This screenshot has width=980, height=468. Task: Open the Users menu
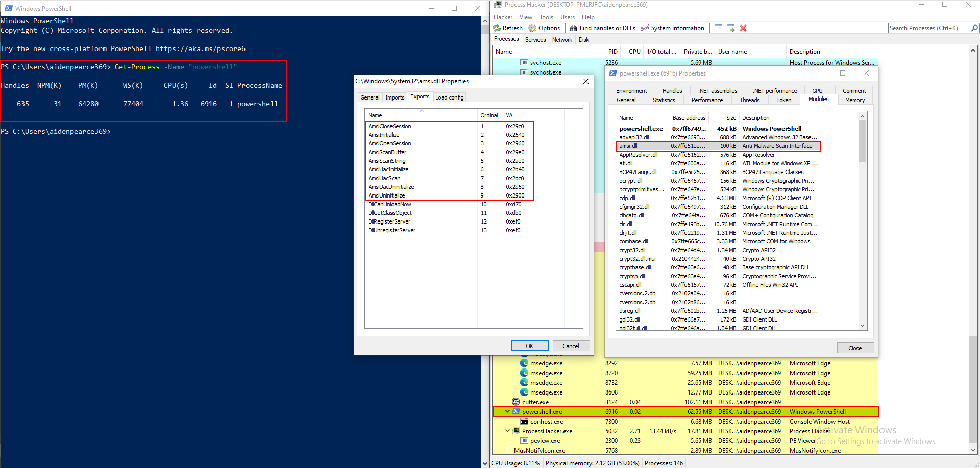coord(568,17)
